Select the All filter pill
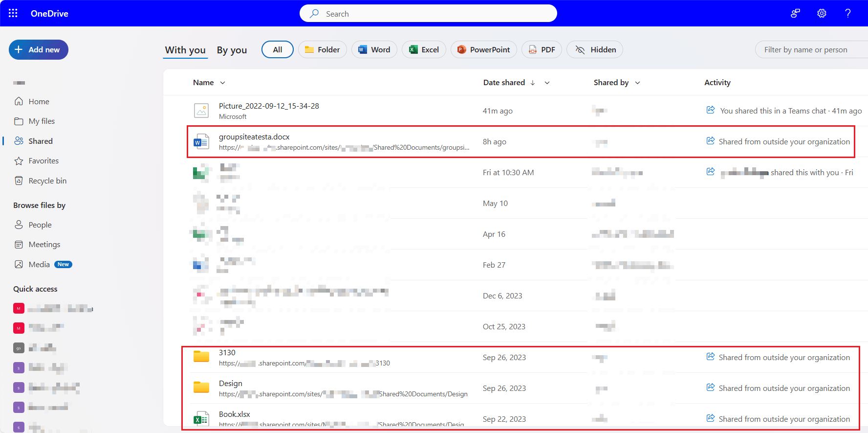The height and width of the screenshot is (433, 868). pos(278,49)
